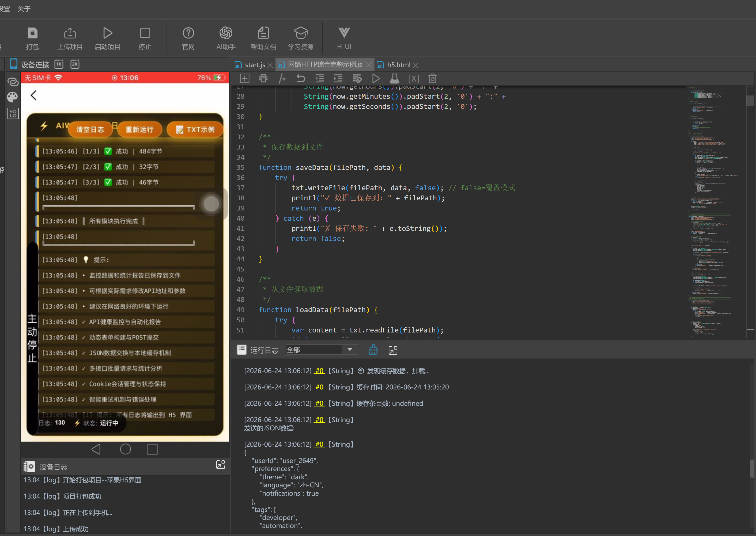This screenshot has width=756, height=536.
Task: Click the 设备连接 phone icon
Action: 13,64
